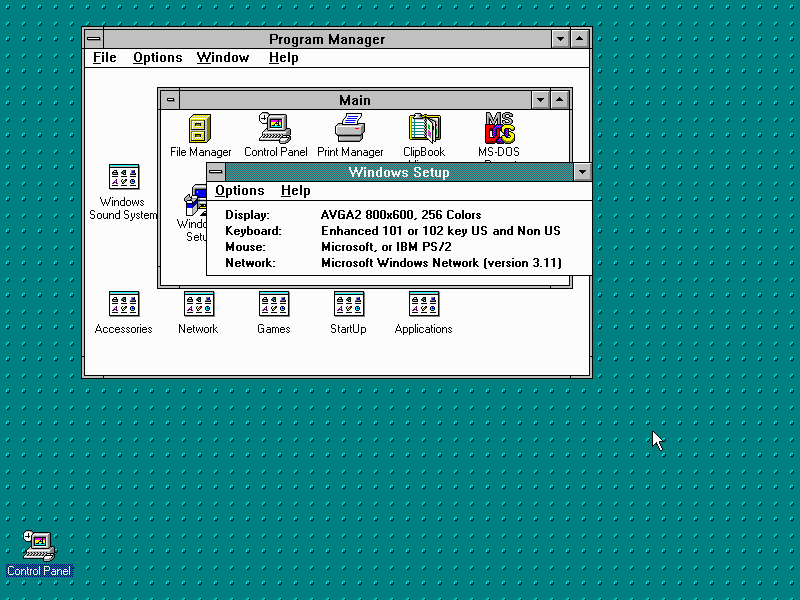
Task: Open Windows Setup control-menu box
Action: pyautogui.click(x=216, y=172)
